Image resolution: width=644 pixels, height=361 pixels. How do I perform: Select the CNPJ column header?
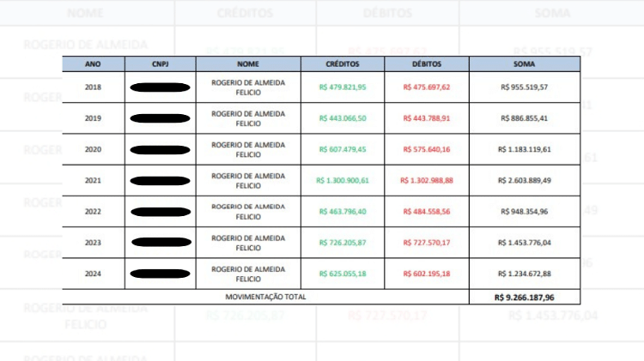(x=161, y=64)
